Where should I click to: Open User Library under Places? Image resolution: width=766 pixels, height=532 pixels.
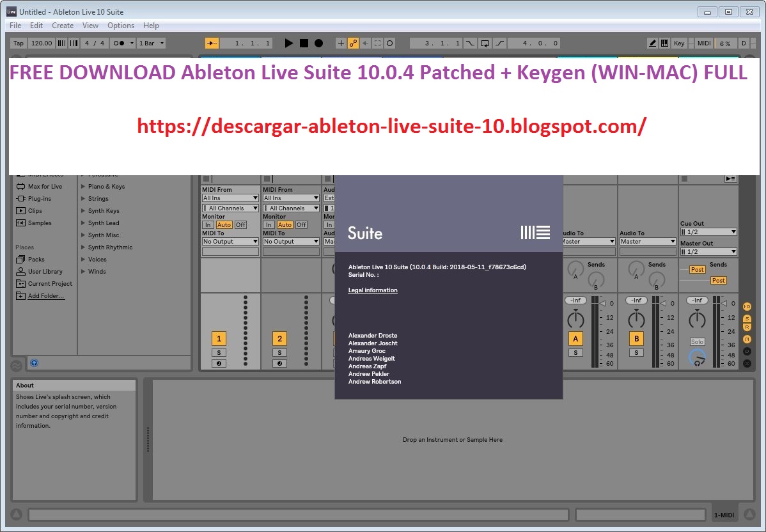[x=39, y=271]
